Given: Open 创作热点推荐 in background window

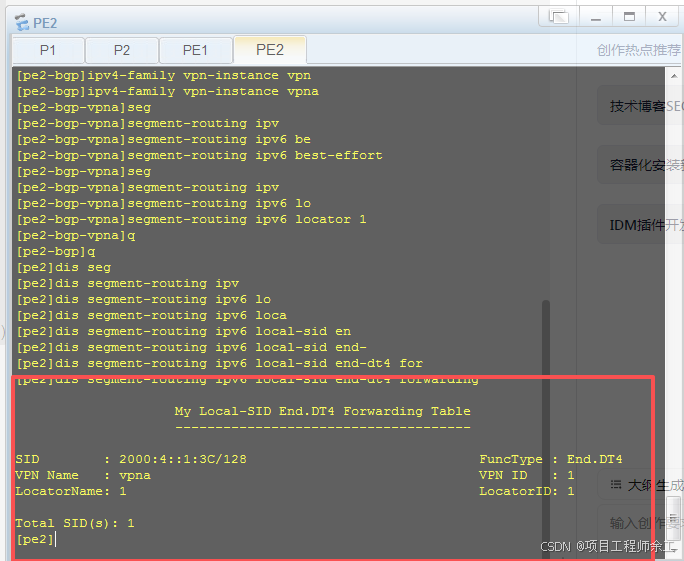Looking at the screenshot, I should click(639, 51).
